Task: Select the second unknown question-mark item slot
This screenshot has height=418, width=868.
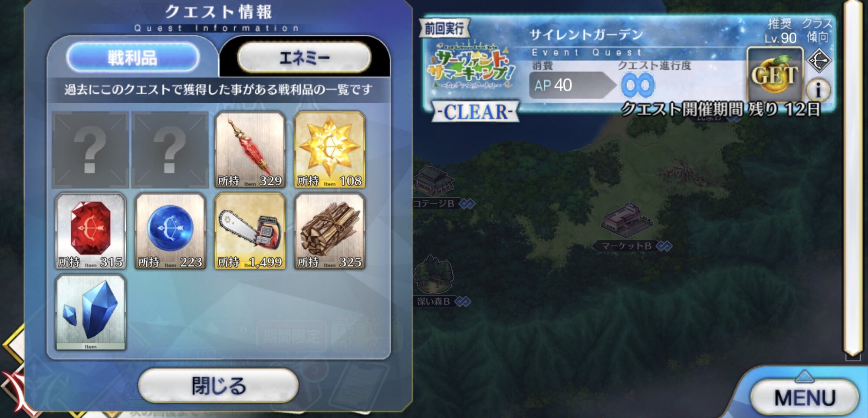Action: coord(170,150)
